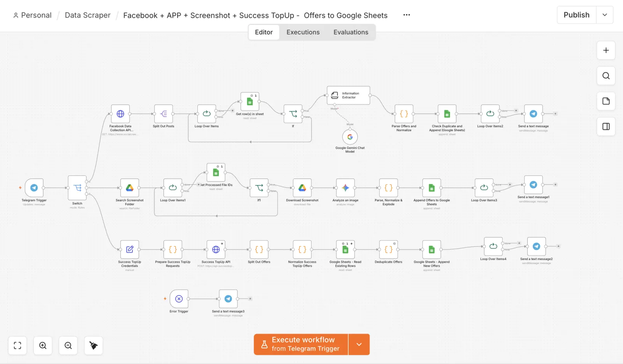623x364 pixels.
Task: Open Search Screenshot Folder node
Action: 130,188
